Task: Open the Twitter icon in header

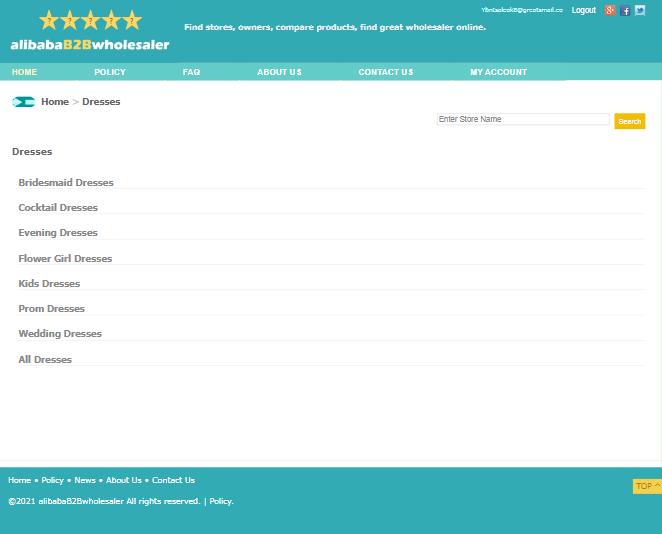Action: 640,10
